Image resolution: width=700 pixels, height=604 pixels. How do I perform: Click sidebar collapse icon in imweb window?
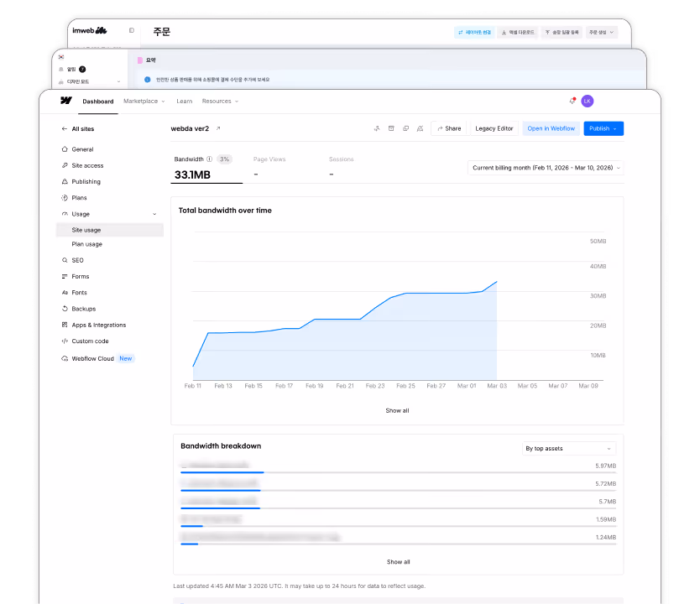pyautogui.click(x=131, y=30)
